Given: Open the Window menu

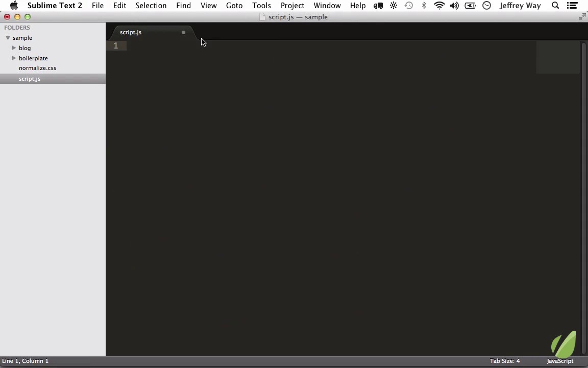Looking at the screenshot, I should [x=327, y=6].
